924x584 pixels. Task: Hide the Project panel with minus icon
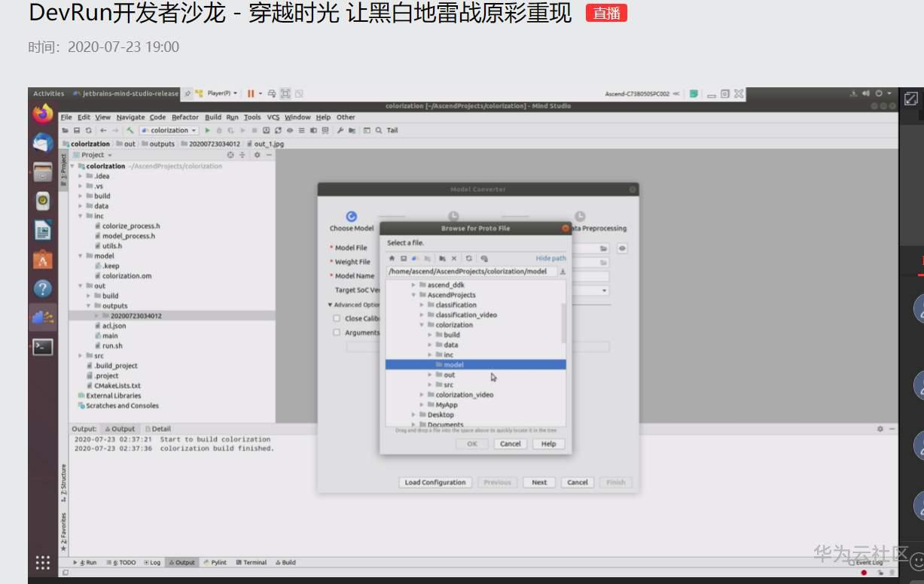click(269, 155)
